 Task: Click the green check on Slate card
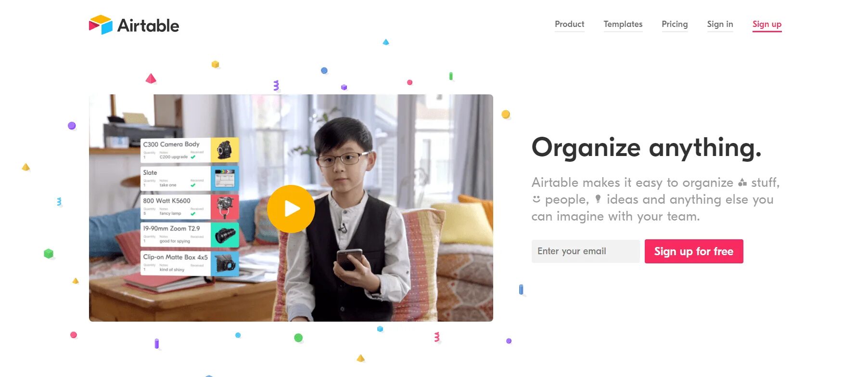[x=193, y=185]
